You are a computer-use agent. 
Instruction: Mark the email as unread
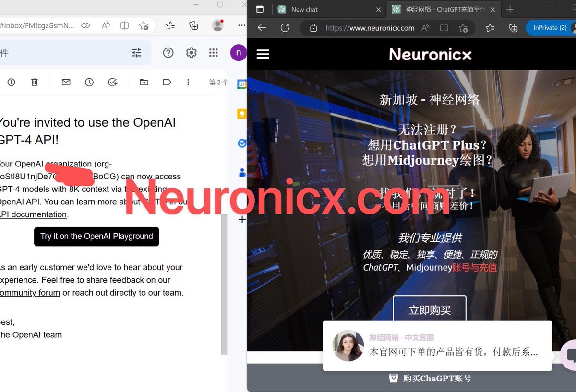pos(66,82)
